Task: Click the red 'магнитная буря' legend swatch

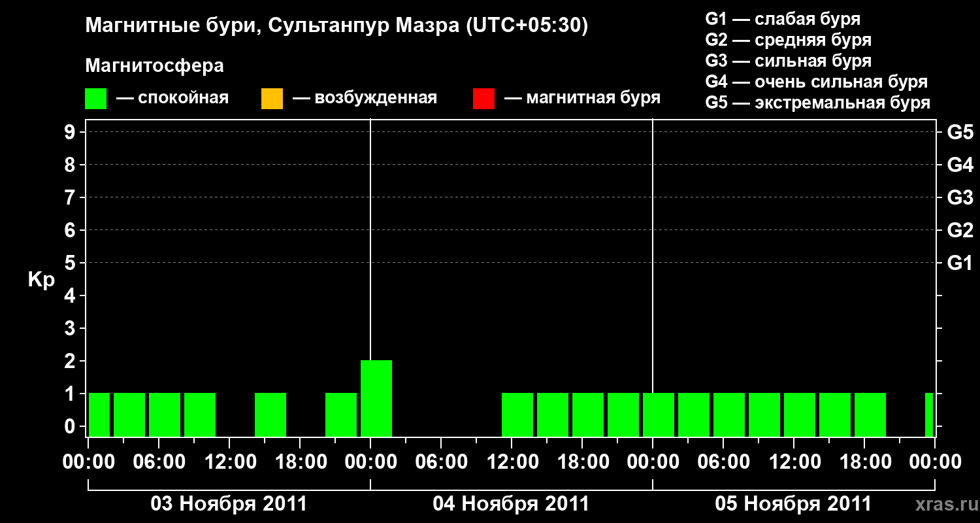Action: point(483,99)
